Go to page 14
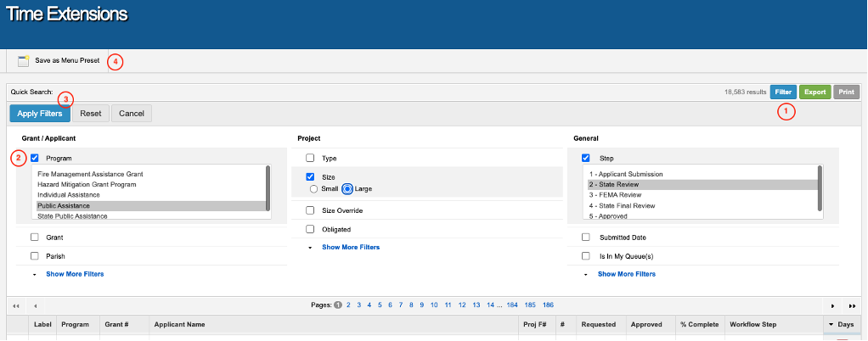The height and width of the screenshot is (341, 868). (491, 305)
